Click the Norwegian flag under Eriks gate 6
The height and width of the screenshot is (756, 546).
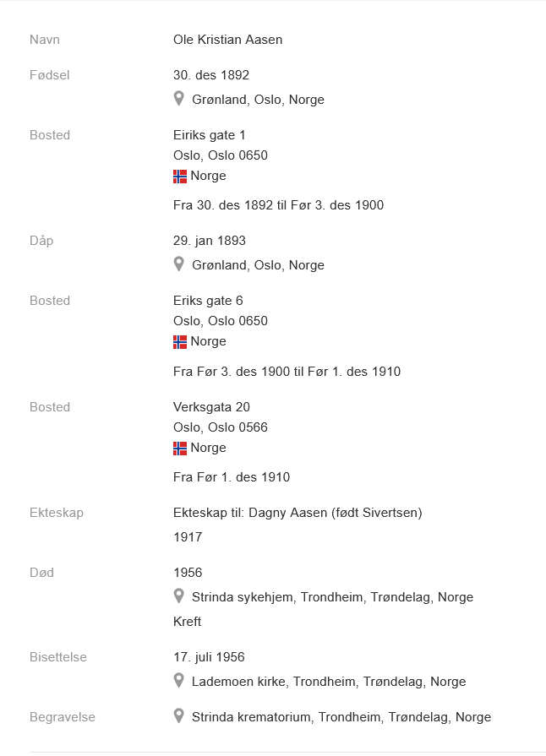click(180, 341)
